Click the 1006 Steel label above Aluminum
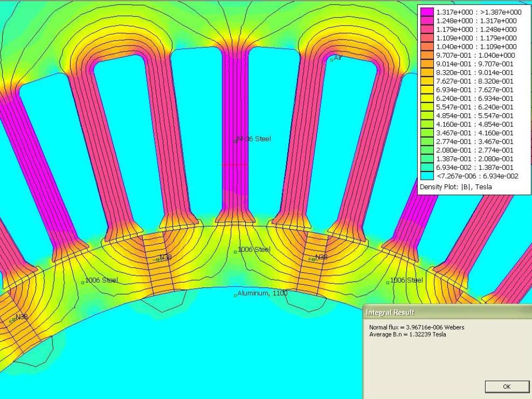 pyautogui.click(x=253, y=250)
